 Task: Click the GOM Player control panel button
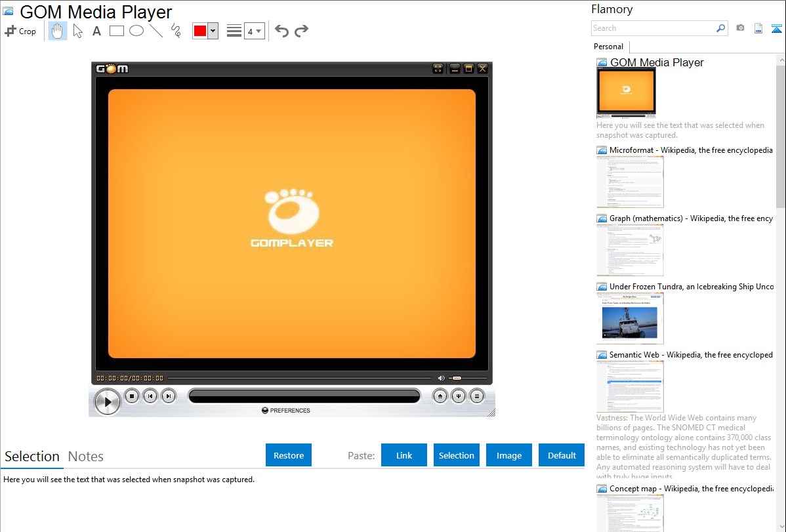(458, 396)
